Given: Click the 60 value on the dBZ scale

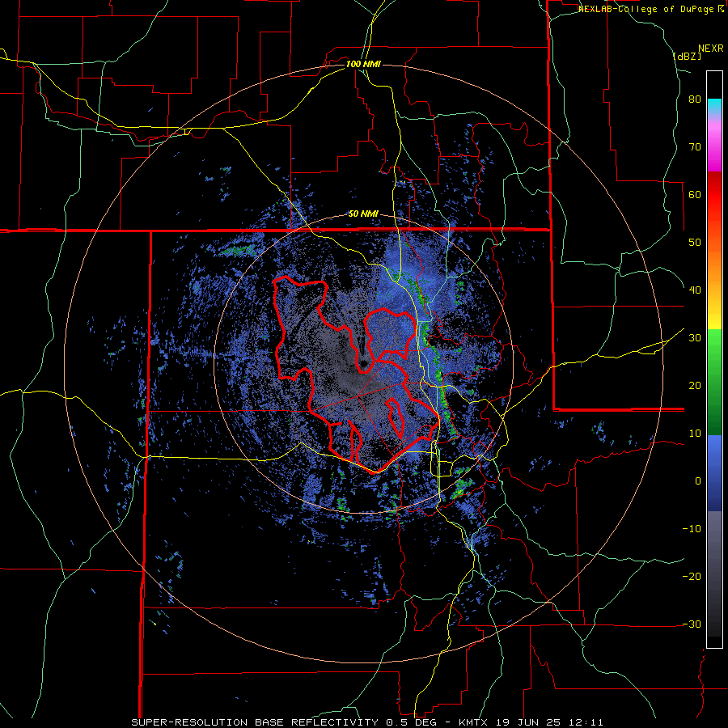Looking at the screenshot, I should (x=695, y=194).
